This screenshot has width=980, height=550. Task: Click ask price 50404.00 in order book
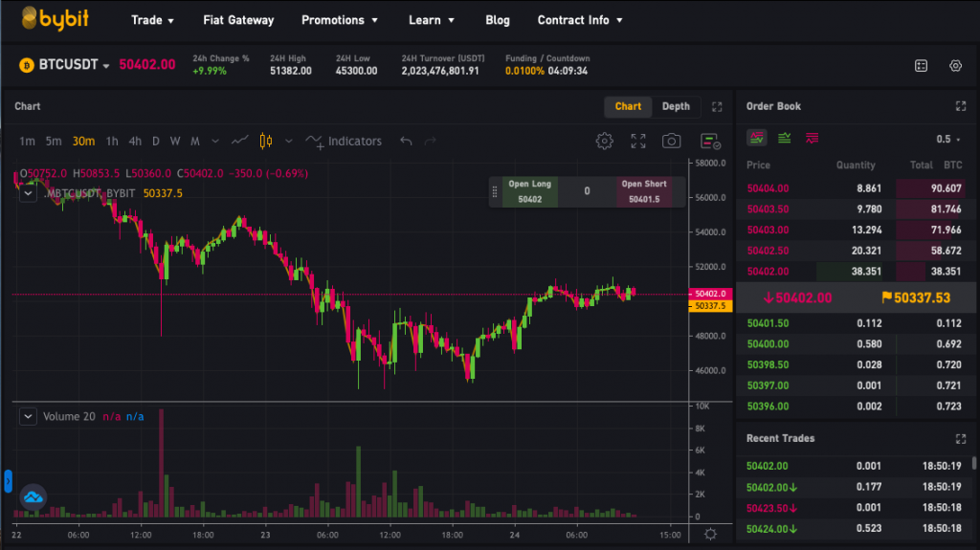tap(768, 188)
